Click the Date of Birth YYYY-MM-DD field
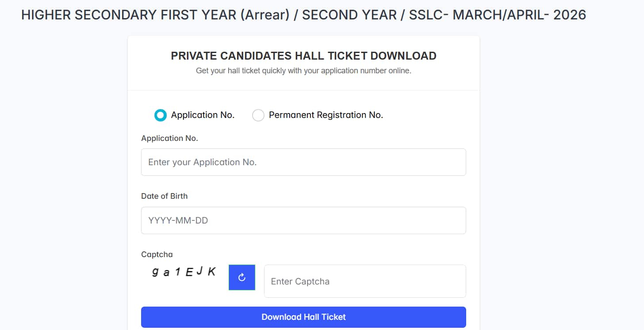 click(x=303, y=220)
